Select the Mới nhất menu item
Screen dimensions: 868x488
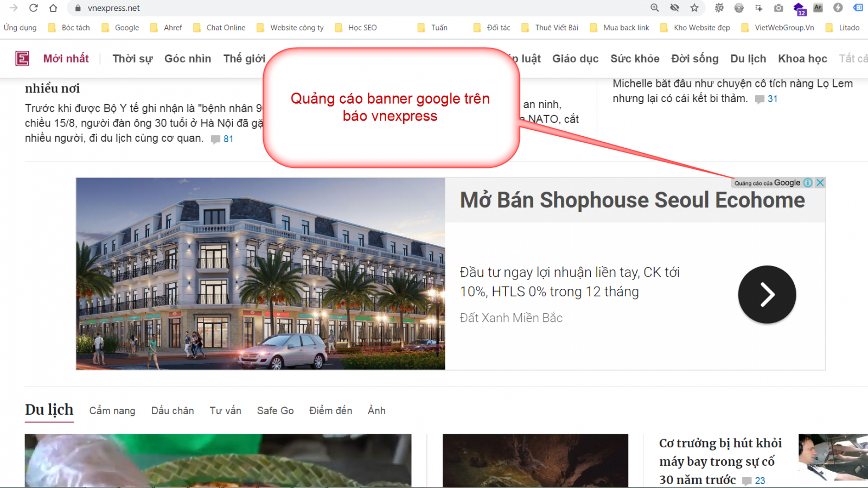pyautogui.click(x=66, y=59)
